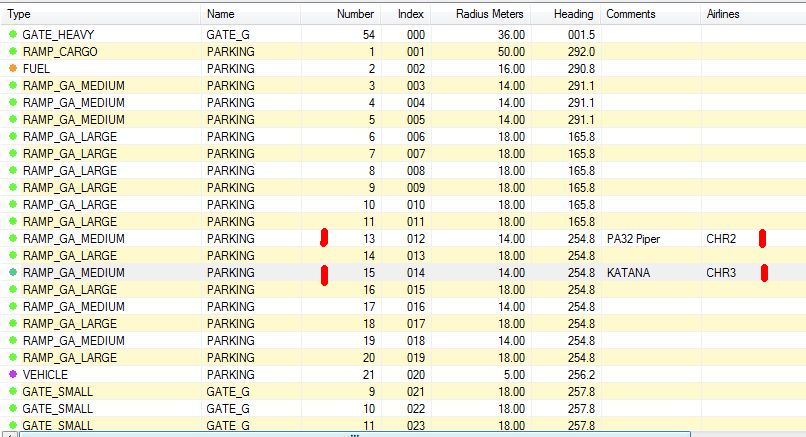This screenshot has height=437, width=806.
Task: Click the index 020 cell
Action: click(416, 374)
